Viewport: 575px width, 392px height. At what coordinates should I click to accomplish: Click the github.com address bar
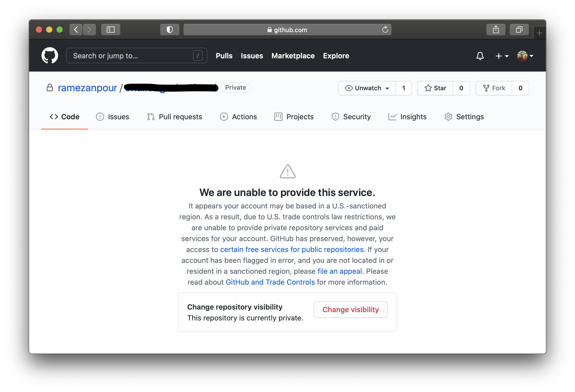(x=287, y=30)
